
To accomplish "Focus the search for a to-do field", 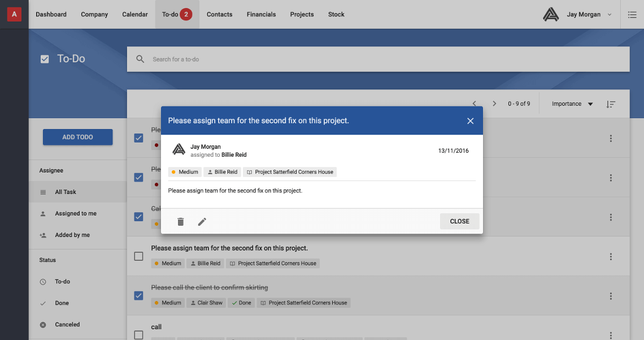I will coord(384,59).
